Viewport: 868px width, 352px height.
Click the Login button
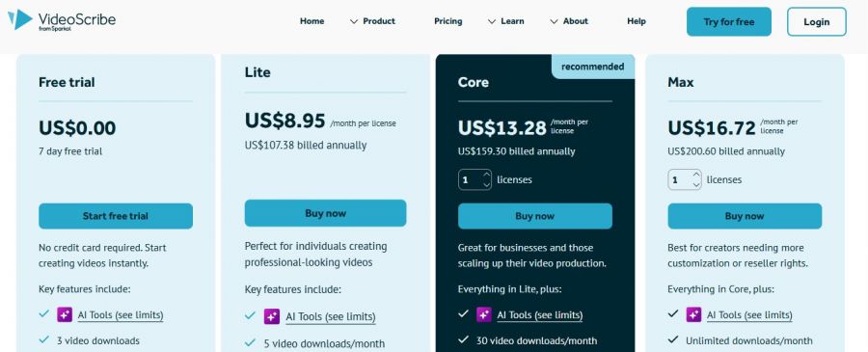[x=817, y=21]
